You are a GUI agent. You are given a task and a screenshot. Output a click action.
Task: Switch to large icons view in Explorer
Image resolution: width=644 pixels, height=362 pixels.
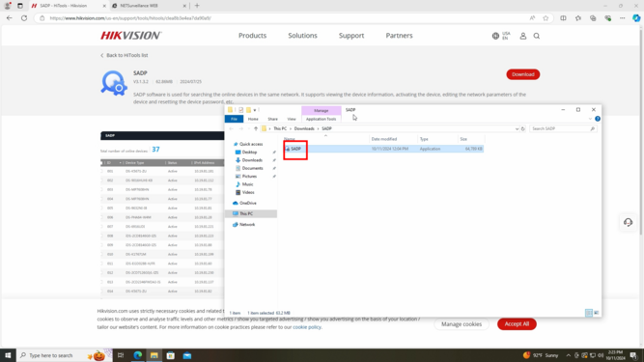click(x=597, y=313)
